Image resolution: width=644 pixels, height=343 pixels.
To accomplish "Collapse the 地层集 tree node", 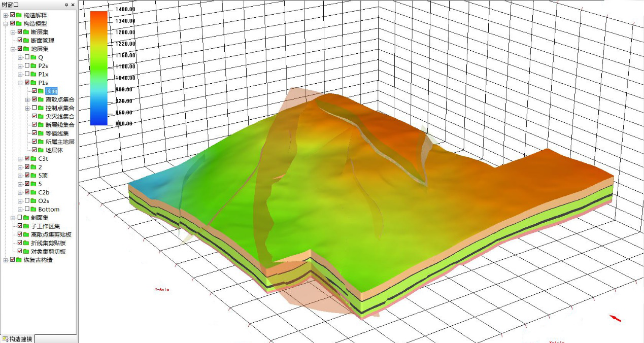I will coord(13,49).
